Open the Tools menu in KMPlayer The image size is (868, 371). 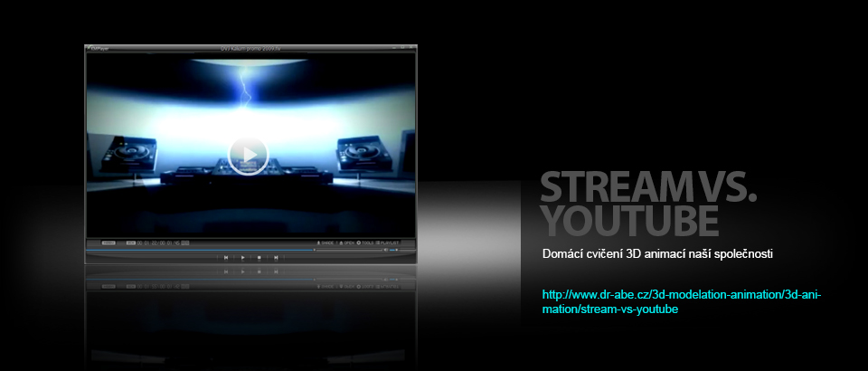pyautogui.click(x=365, y=243)
